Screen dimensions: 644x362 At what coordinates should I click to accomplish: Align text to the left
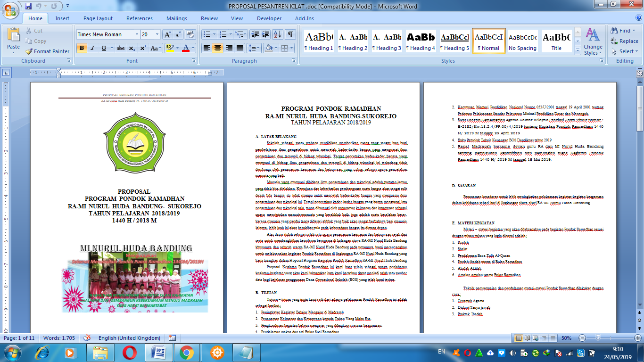[206, 48]
